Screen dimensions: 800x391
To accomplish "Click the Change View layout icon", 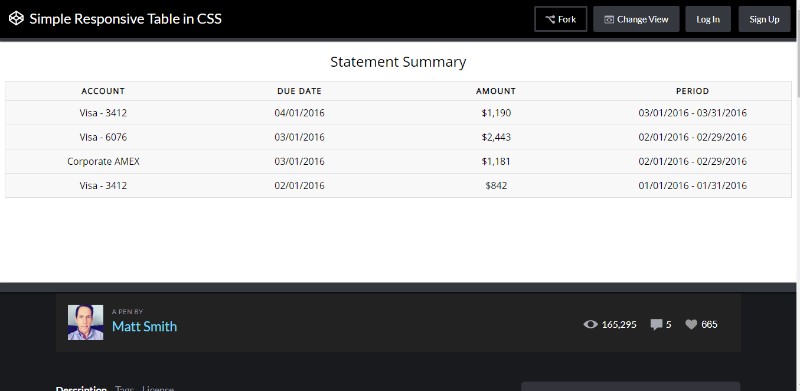I will click(x=609, y=19).
